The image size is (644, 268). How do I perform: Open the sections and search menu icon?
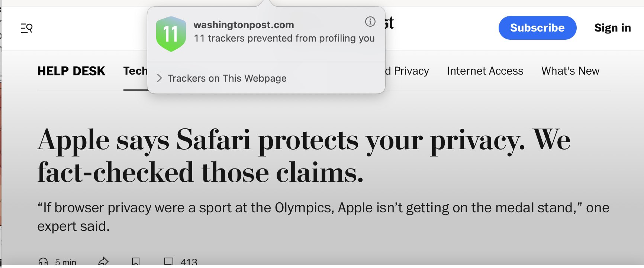pos(26,28)
